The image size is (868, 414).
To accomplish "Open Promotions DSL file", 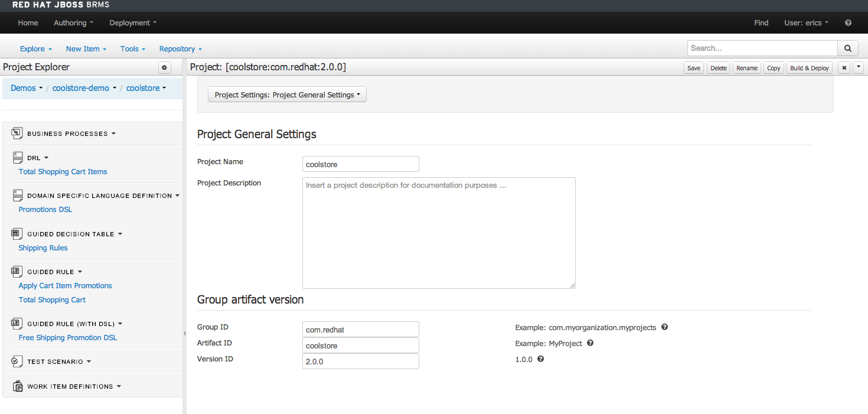I will pos(45,210).
